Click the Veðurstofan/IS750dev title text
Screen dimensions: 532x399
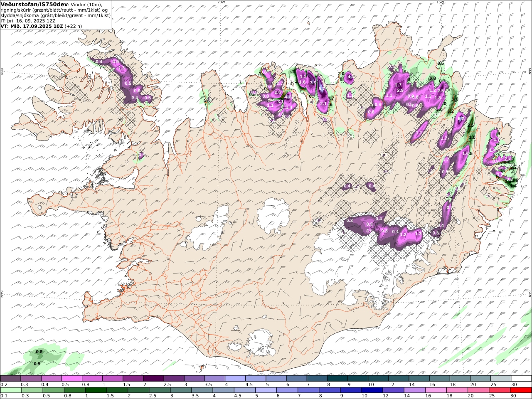click(34, 4)
